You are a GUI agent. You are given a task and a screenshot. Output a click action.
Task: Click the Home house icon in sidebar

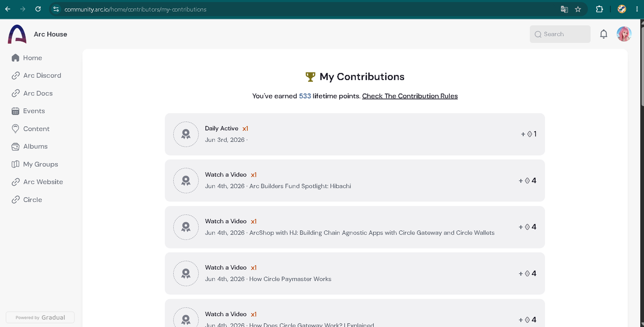point(16,57)
